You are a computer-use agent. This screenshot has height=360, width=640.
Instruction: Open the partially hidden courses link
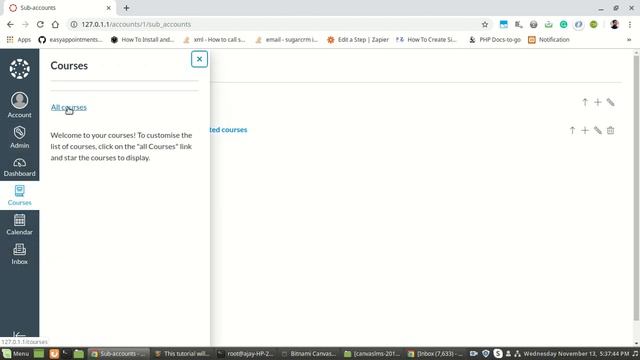coord(229,130)
